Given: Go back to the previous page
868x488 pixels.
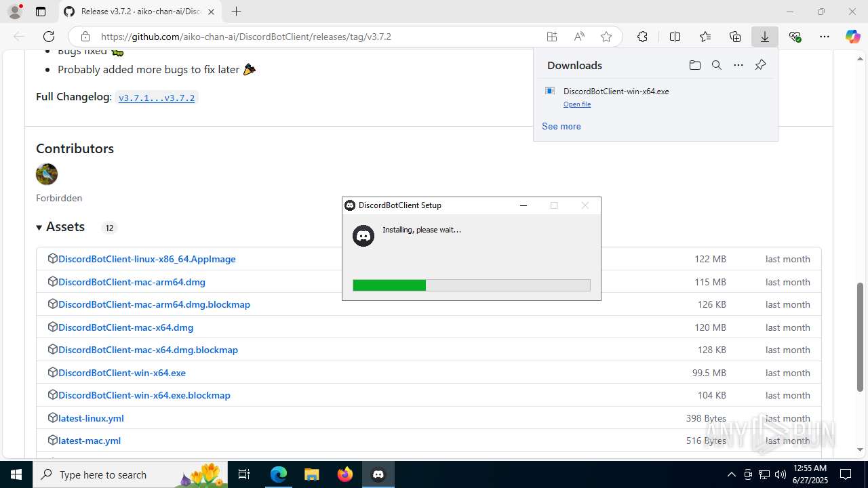Looking at the screenshot, I should pos(19,37).
